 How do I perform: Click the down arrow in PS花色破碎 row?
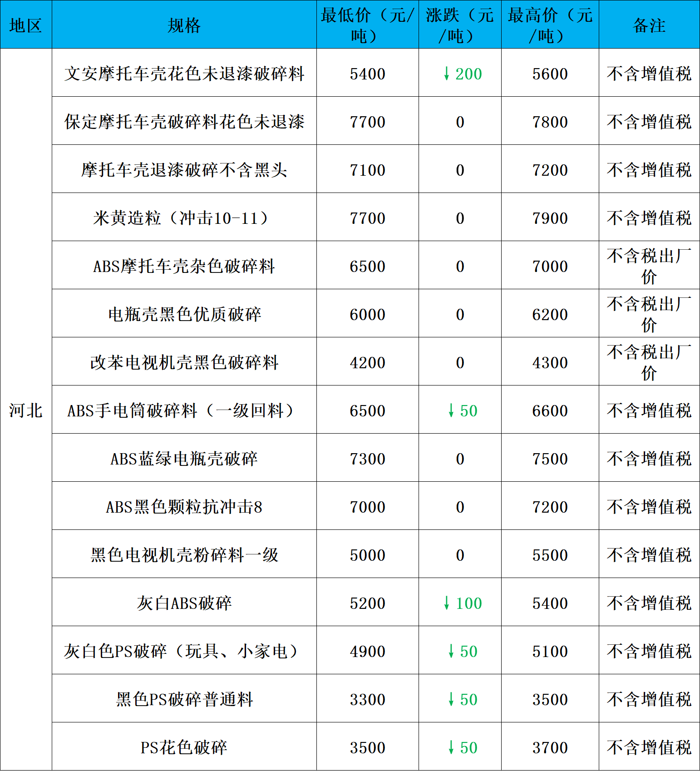coord(451,747)
